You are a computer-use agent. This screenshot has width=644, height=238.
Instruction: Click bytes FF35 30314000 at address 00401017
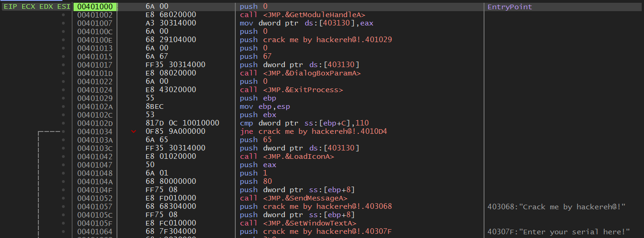coord(176,65)
